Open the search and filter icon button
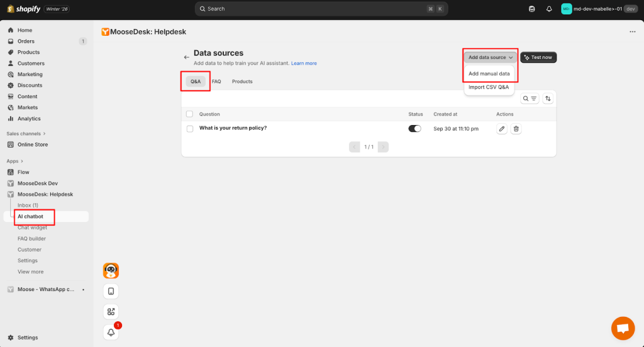Screen dimensions: 644x347 (x=530, y=99)
